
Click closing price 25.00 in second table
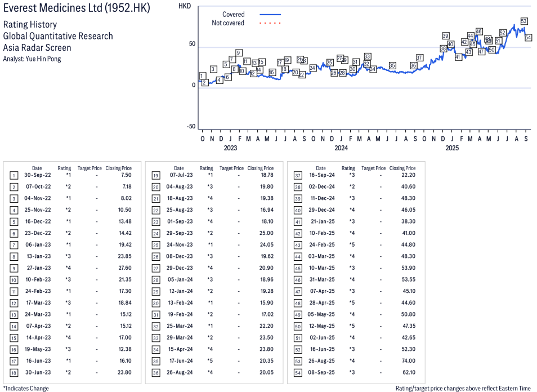tap(266, 233)
